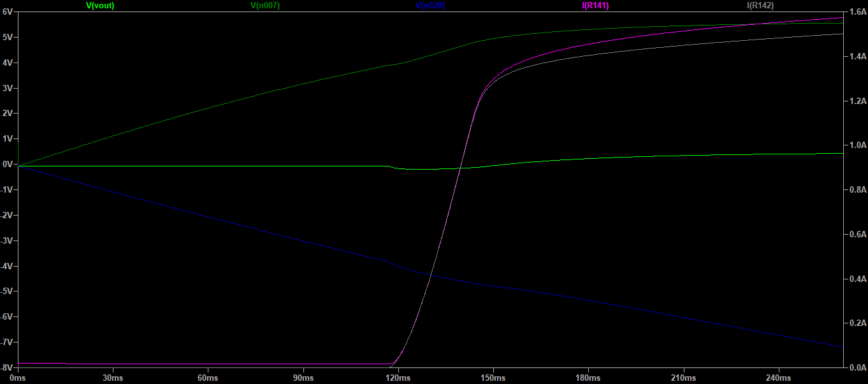
Task: Click the 1.0A right axis label
Action: [x=858, y=145]
